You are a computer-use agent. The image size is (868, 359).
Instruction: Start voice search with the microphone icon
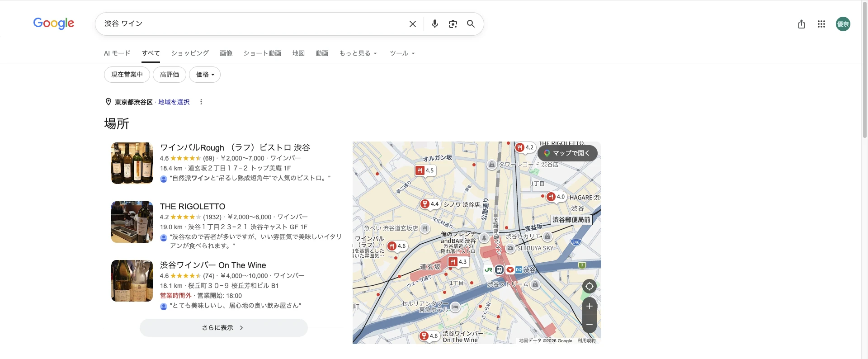434,24
